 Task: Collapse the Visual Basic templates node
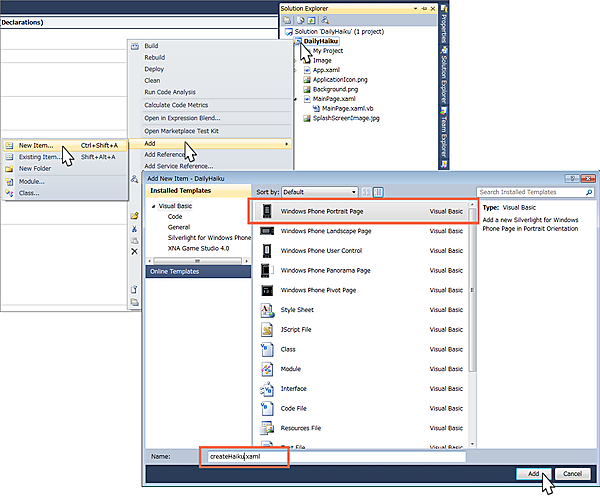coord(153,206)
